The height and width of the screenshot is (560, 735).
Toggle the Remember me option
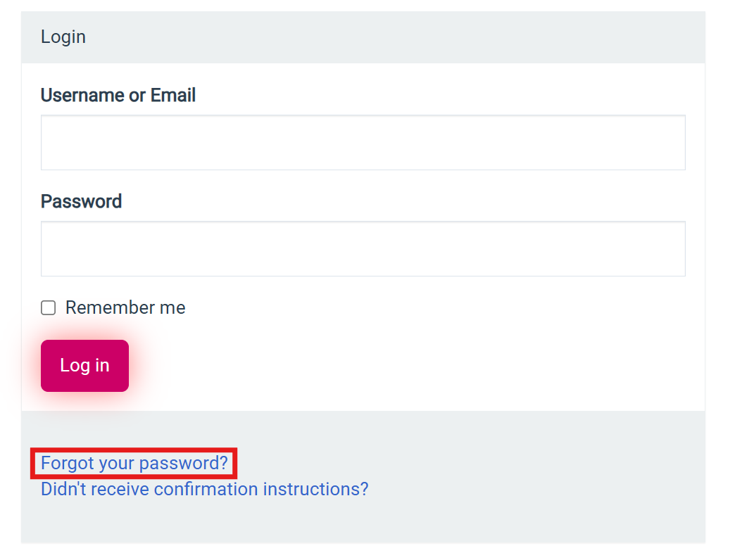coord(48,307)
